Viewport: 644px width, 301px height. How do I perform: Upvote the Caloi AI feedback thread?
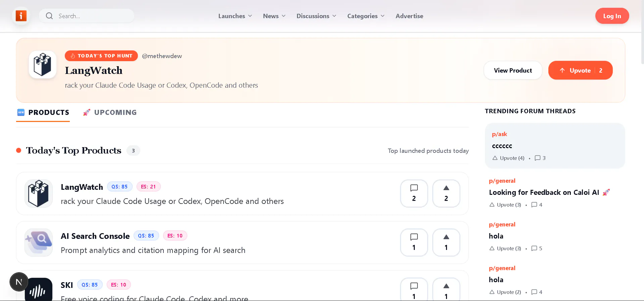pyautogui.click(x=505, y=205)
